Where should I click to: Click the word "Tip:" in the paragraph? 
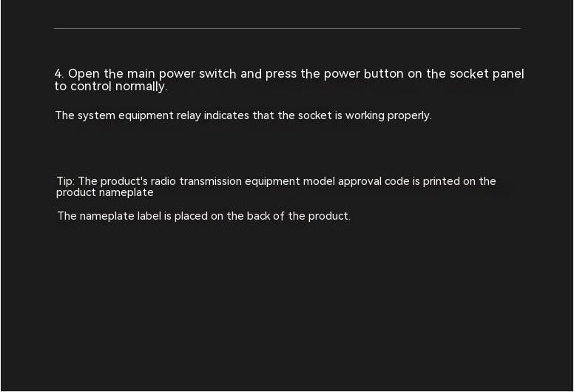(x=66, y=181)
